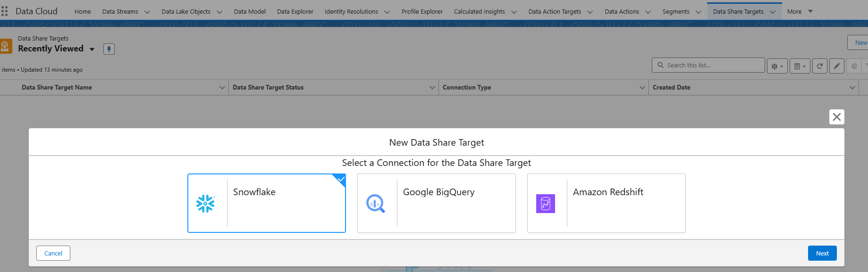Open the Data Action Targets tab
The image size is (868, 272).
[555, 12]
